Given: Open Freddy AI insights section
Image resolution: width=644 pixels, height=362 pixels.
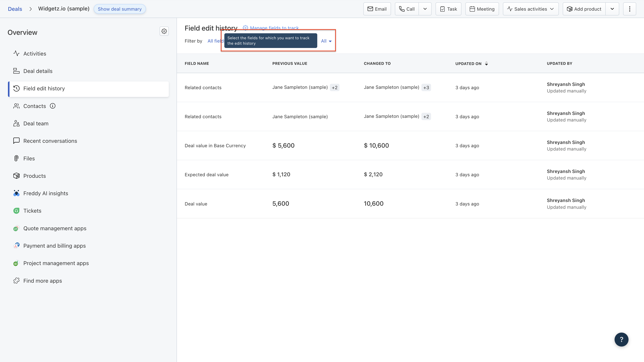Looking at the screenshot, I should [x=45, y=193].
